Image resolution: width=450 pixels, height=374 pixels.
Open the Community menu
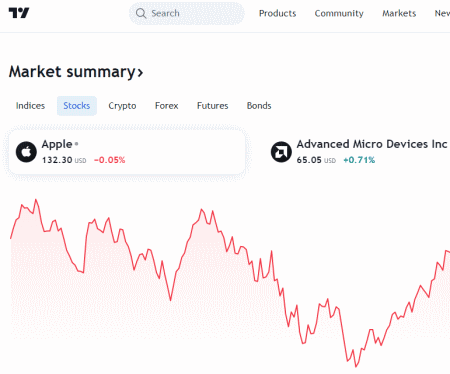[x=339, y=13]
